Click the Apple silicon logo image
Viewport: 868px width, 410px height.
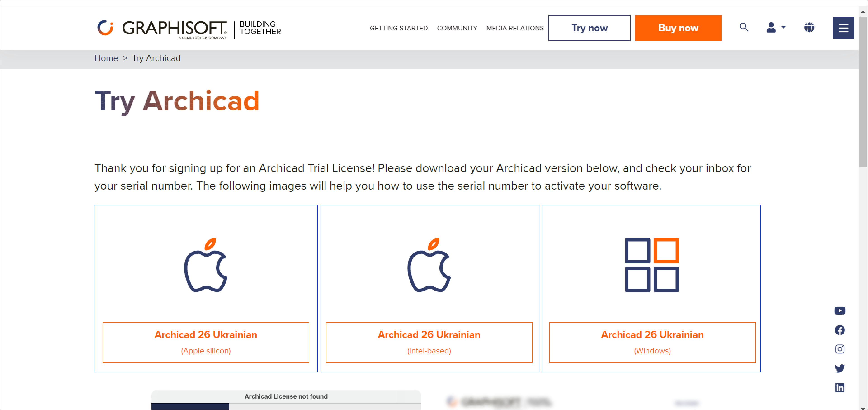206,265
